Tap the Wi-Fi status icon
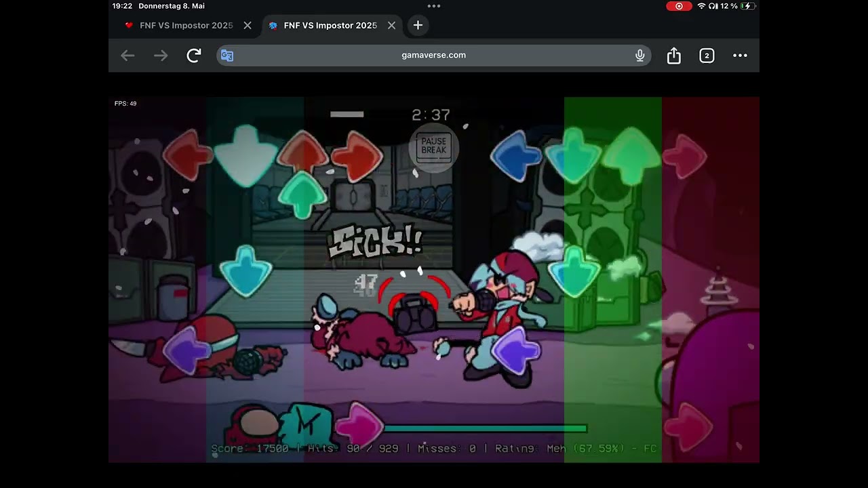Image resolution: width=868 pixels, height=488 pixels. (701, 6)
